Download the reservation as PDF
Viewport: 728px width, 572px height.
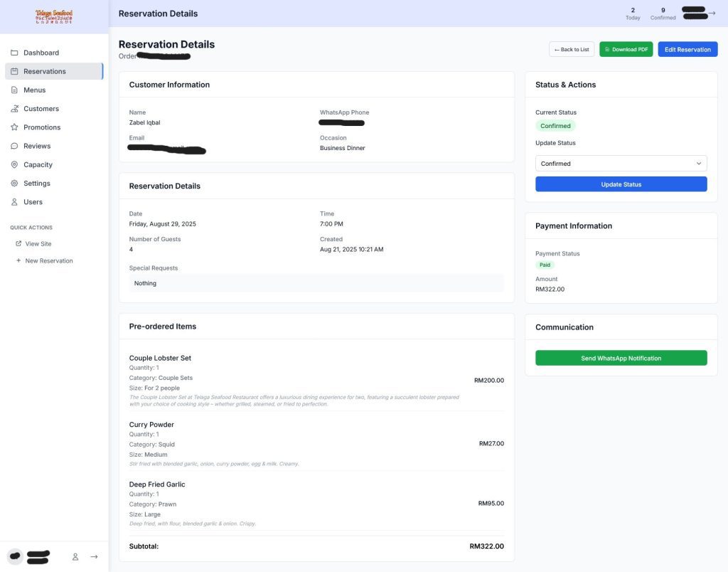(x=626, y=49)
